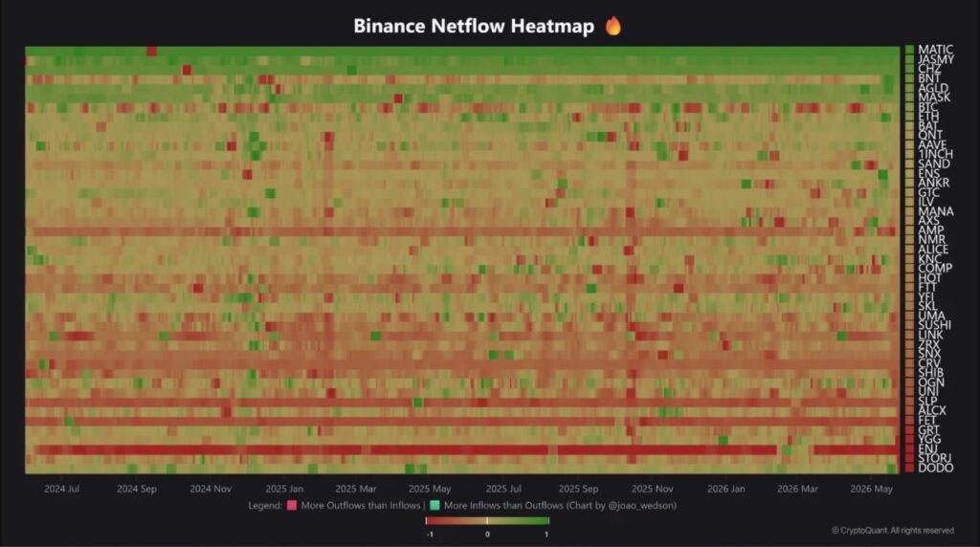Select the 2024 Sep axis label
Screen dimensions: 980x547
click(136, 489)
